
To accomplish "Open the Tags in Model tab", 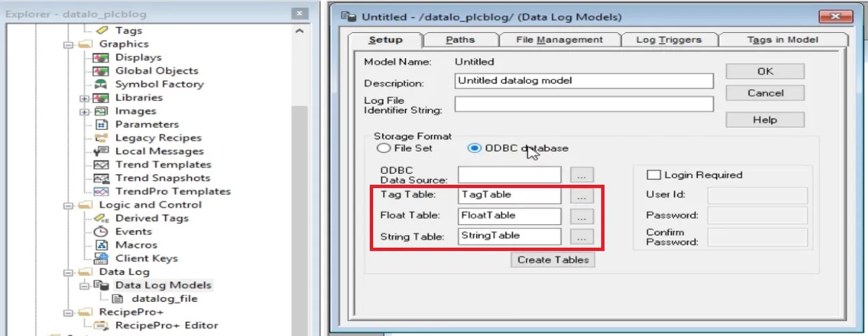I will [x=782, y=40].
